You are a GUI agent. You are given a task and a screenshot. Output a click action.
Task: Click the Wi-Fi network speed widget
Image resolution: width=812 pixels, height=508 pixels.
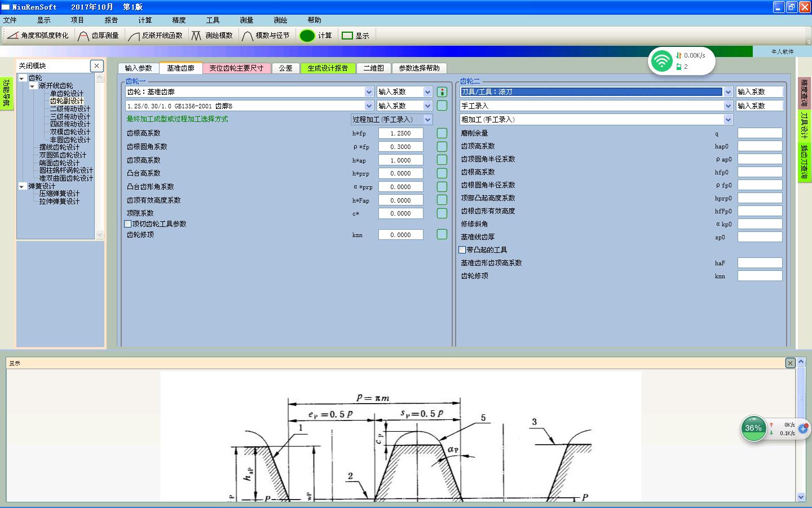[682, 60]
